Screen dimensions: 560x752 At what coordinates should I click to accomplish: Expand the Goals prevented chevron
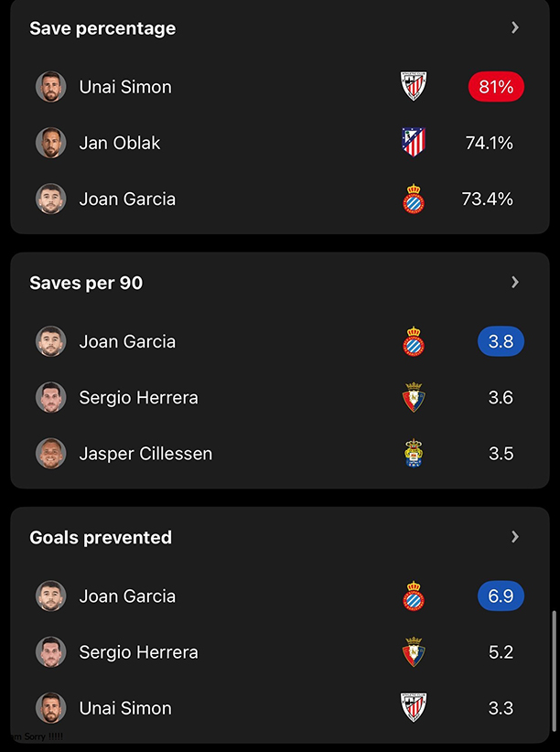pyautogui.click(x=515, y=537)
